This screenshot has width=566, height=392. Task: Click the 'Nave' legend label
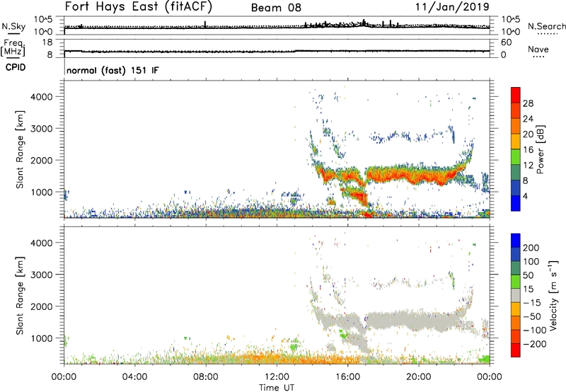538,49
